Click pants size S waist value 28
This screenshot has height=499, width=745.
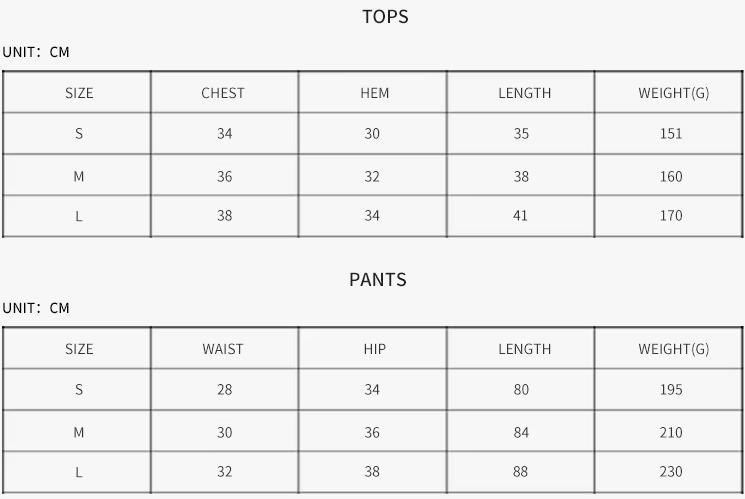click(224, 390)
